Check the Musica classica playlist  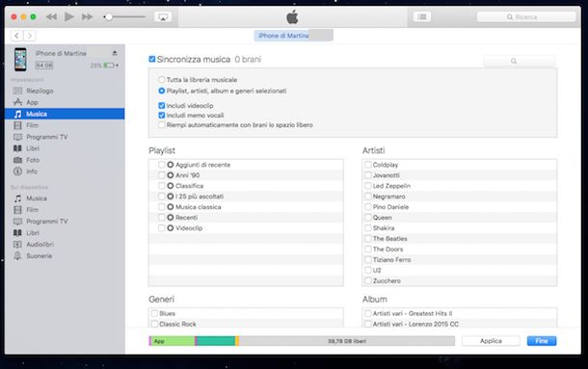pos(162,206)
